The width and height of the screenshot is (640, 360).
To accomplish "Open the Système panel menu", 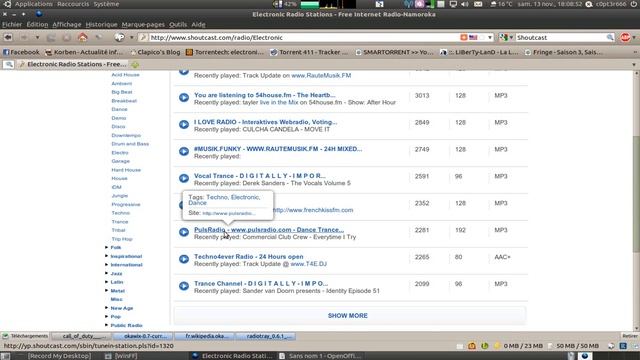I will [106, 4].
